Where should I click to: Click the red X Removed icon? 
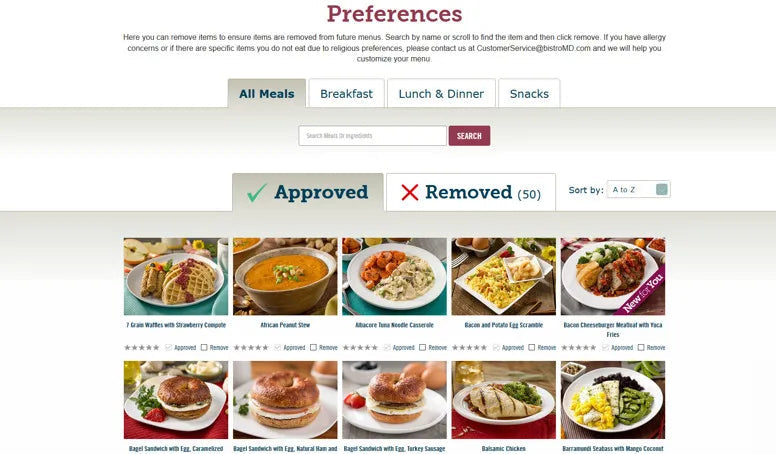[x=410, y=192]
